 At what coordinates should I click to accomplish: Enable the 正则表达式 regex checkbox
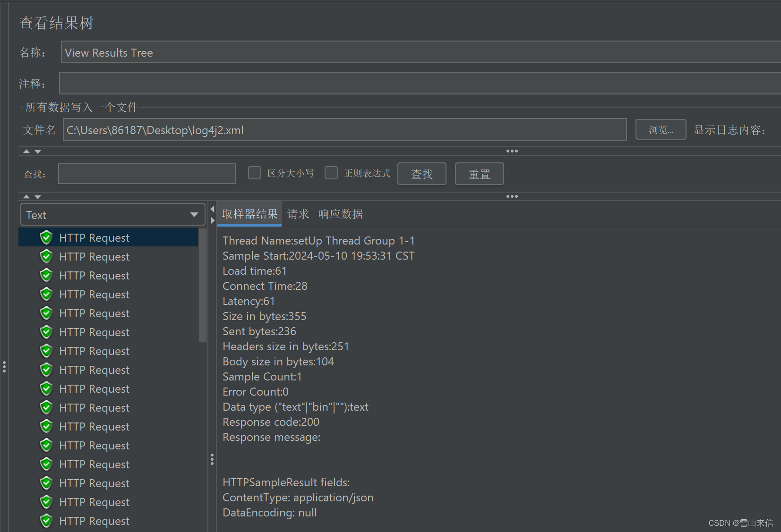pos(331,173)
